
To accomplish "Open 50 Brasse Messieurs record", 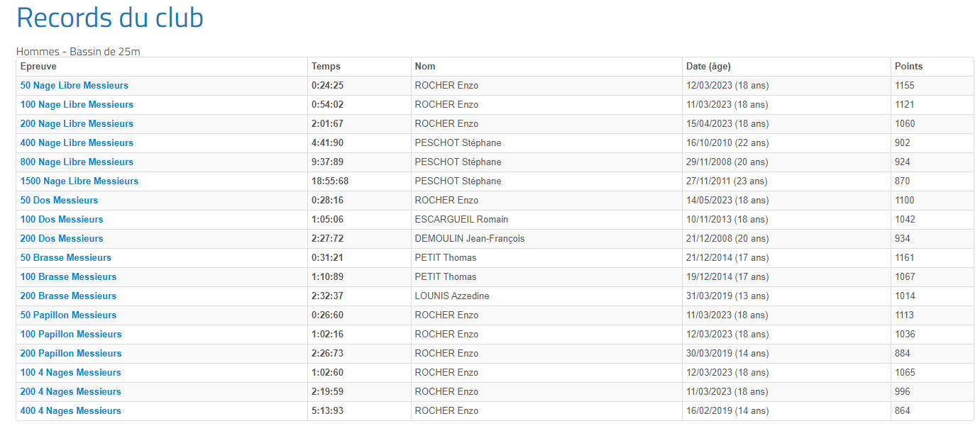I will 66,258.
